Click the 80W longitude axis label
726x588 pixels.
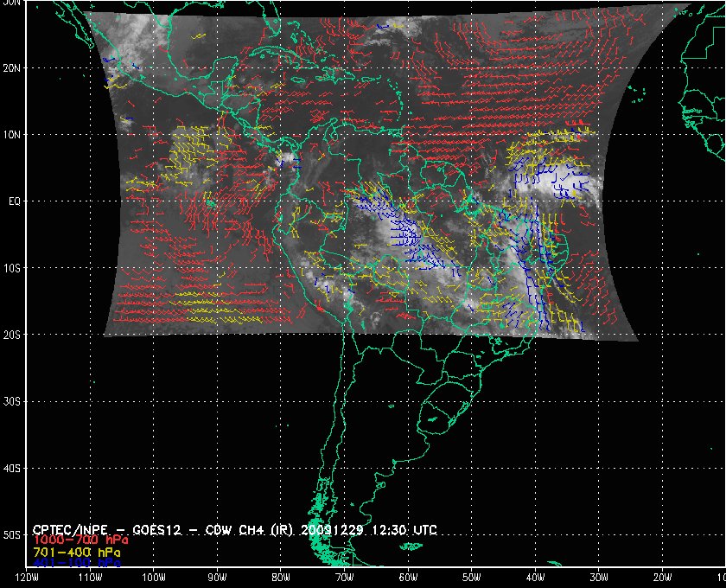pos(281,578)
